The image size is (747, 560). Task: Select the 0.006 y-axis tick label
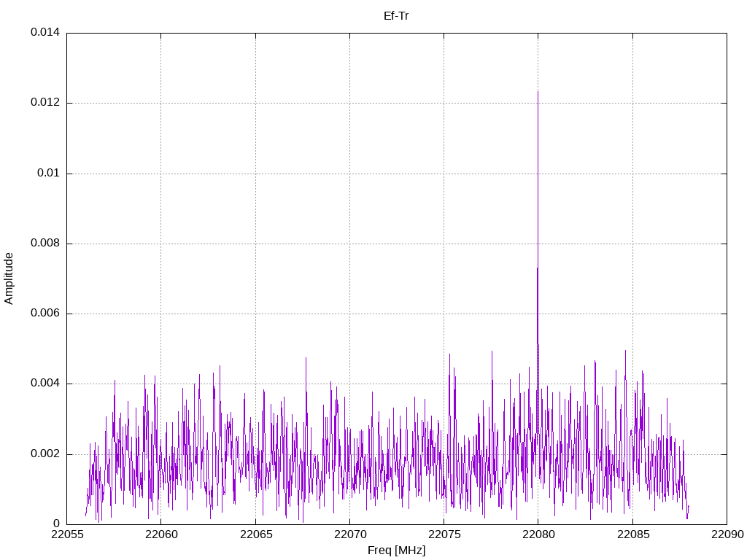(x=44, y=314)
